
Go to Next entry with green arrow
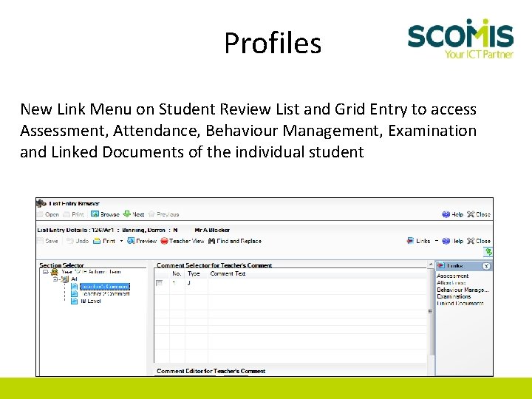pos(134,214)
